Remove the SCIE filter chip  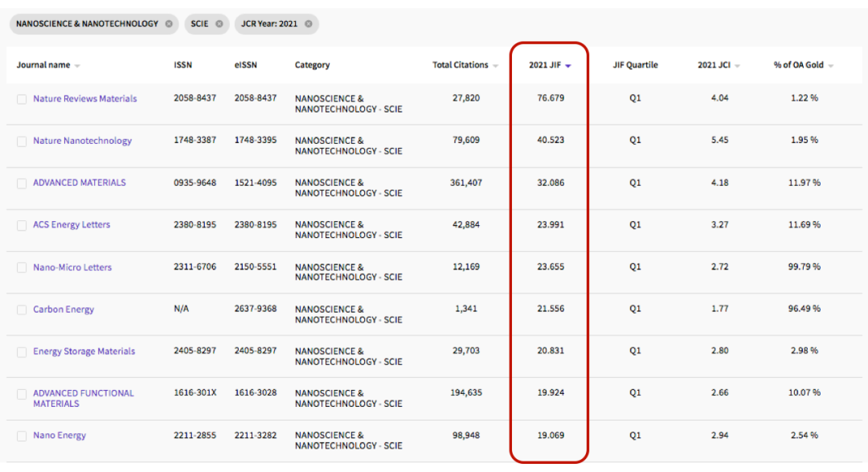219,24
